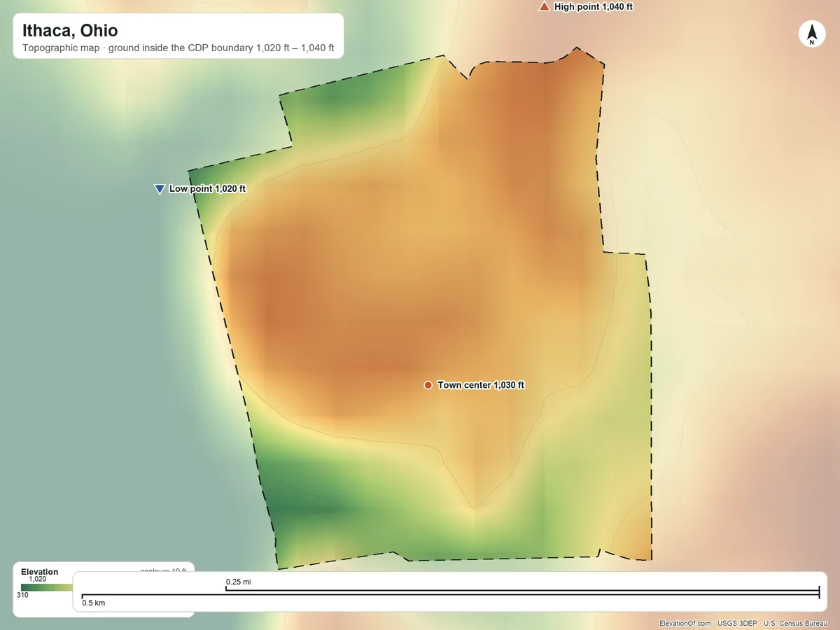Click the ElevationOf.com attribution text

point(685,623)
